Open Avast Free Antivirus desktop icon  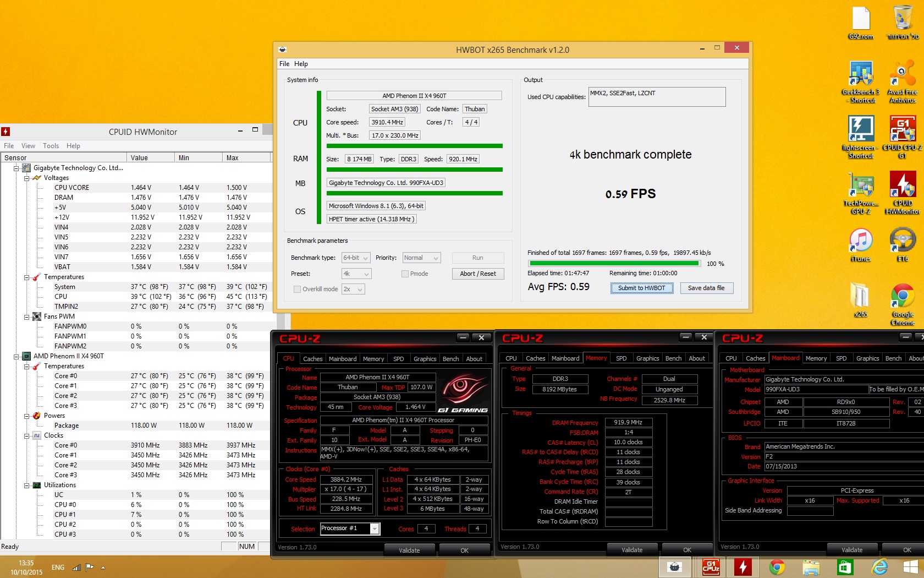coord(903,81)
